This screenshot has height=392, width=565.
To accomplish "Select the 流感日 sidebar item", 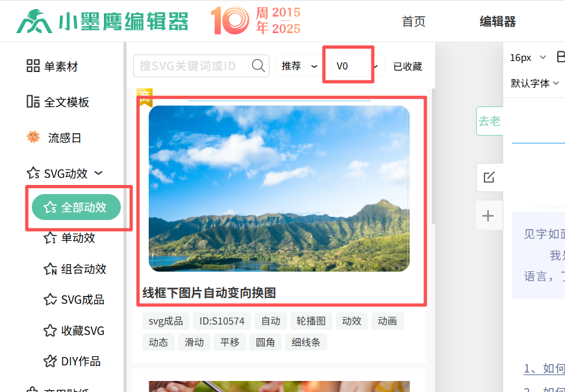I will pos(55,138).
